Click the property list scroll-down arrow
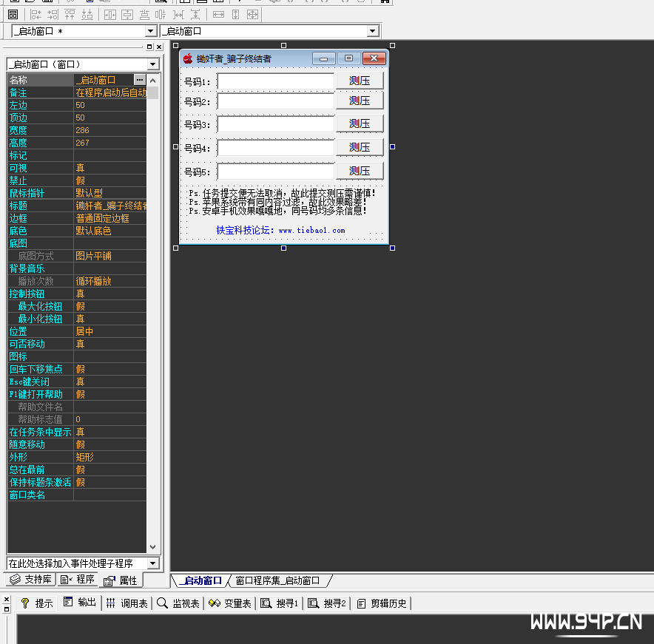 point(152,546)
